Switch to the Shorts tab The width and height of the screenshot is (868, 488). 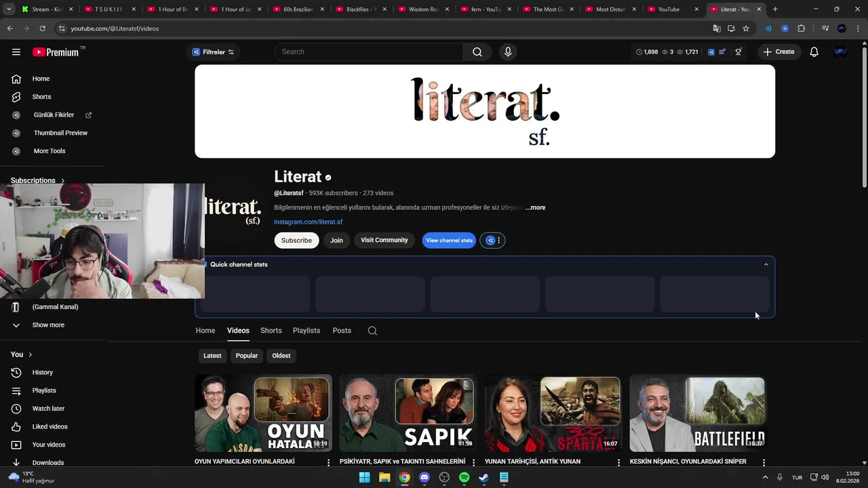click(271, 331)
